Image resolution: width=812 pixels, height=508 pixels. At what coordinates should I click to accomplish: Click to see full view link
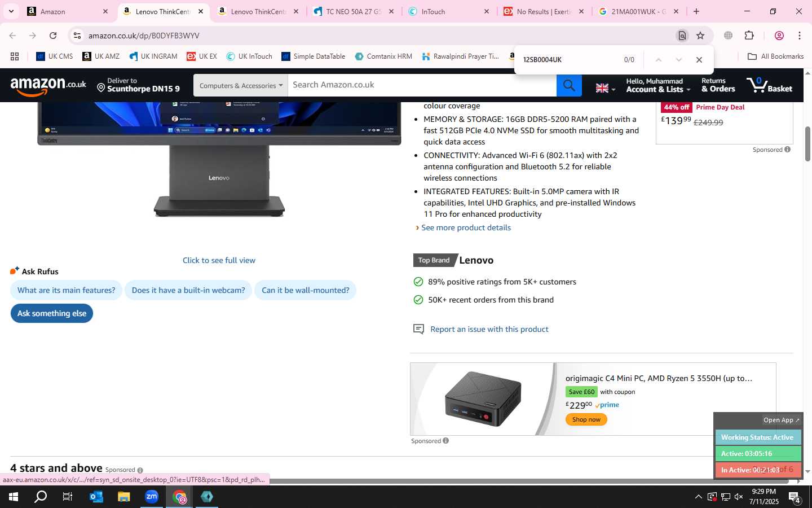[219, 260]
